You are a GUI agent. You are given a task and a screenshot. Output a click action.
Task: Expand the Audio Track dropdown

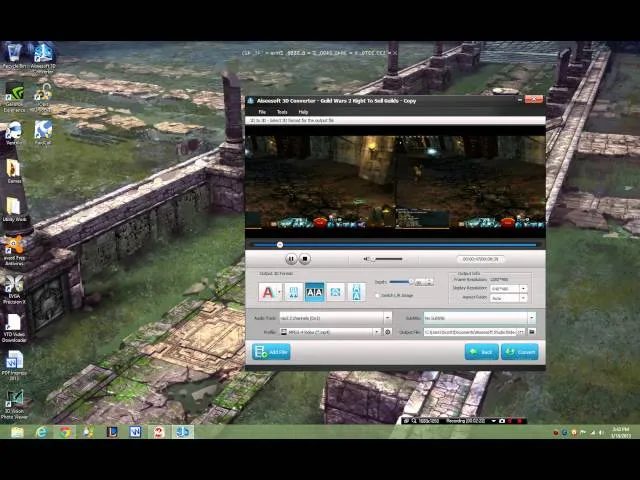(x=387, y=318)
